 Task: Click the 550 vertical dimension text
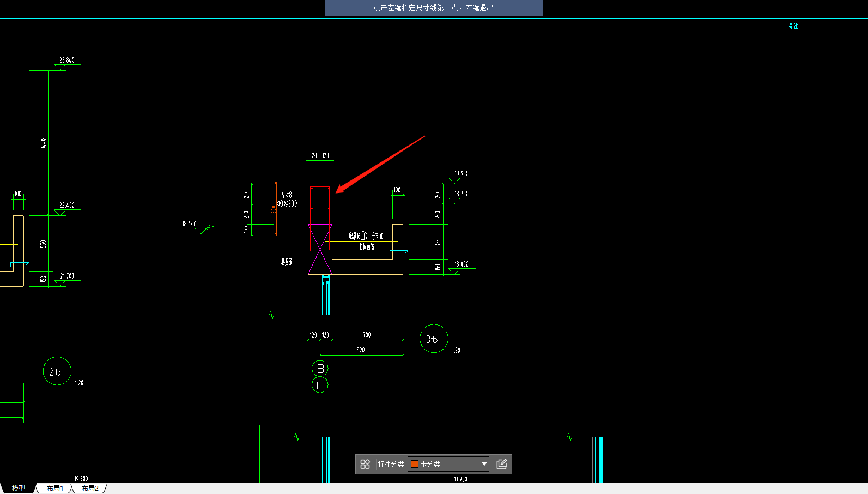(x=43, y=244)
